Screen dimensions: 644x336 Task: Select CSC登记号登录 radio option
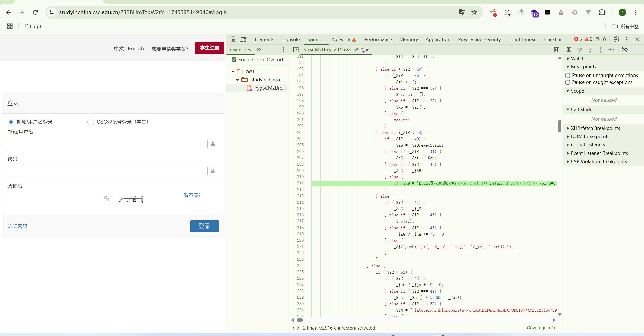click(x=91, y=122)
